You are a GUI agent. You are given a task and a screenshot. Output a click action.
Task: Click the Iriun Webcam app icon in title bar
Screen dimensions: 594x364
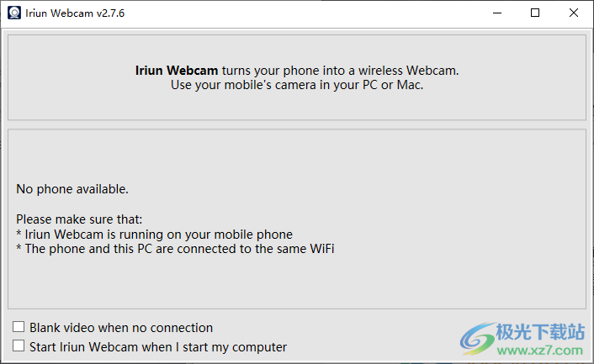pos(14,13)
